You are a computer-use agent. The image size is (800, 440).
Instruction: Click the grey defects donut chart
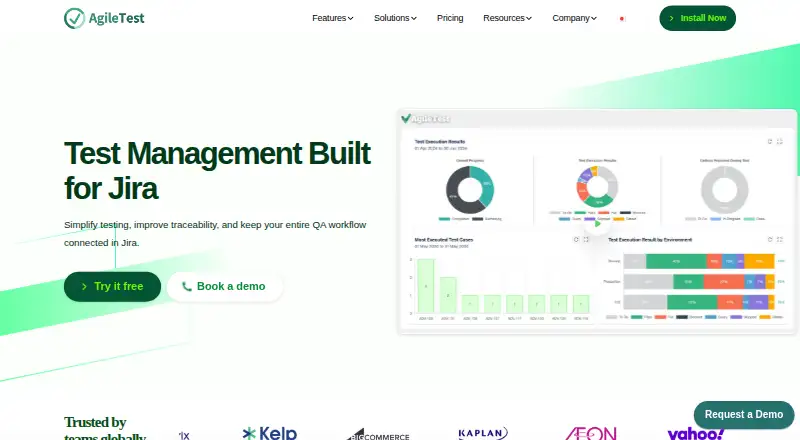pos(724,190)
